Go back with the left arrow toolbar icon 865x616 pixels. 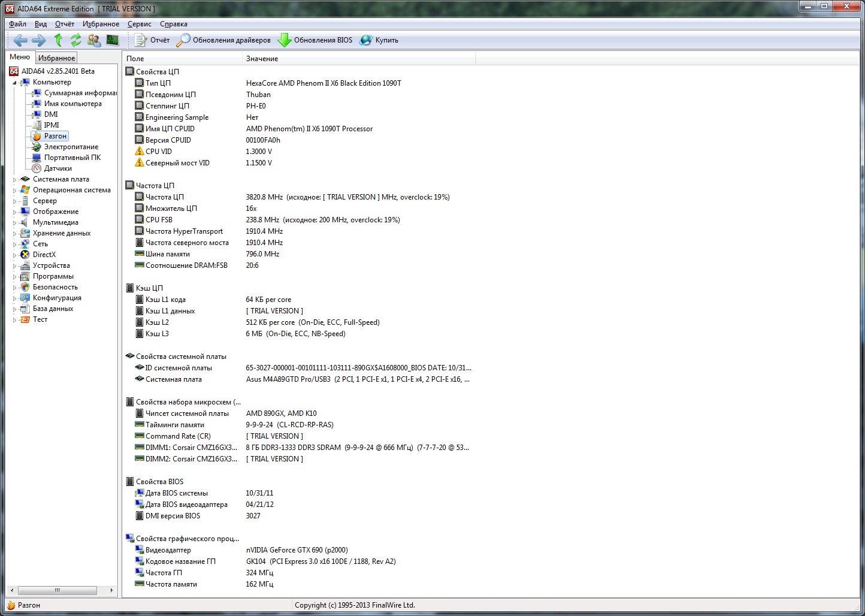click(20, 40)
